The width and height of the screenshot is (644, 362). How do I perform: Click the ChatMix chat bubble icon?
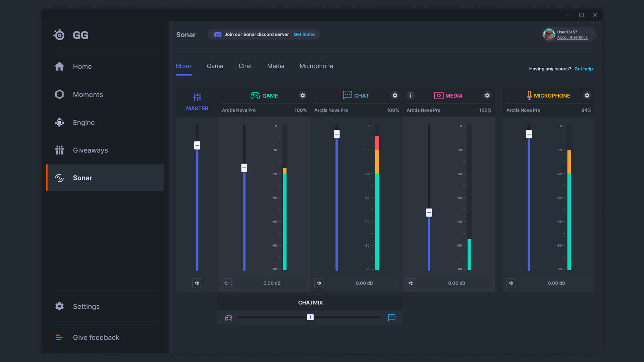392,317
